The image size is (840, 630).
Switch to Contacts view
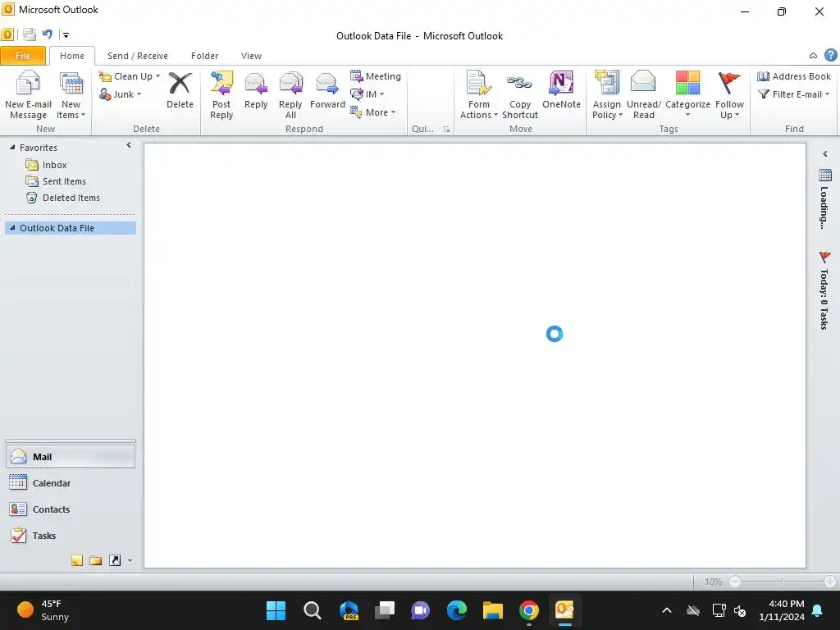pyautogui.click(x=71, y=509)
